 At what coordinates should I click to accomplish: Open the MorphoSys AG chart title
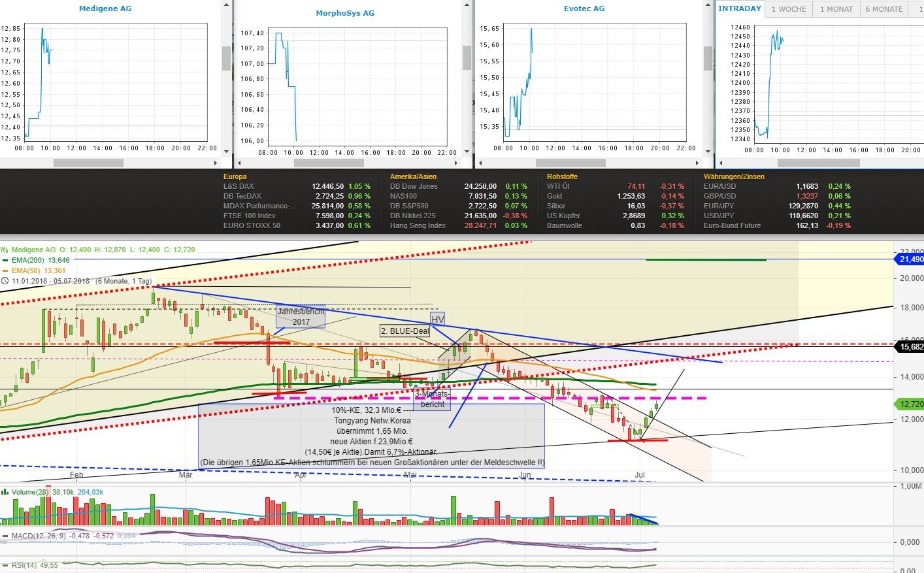point(345,12)
